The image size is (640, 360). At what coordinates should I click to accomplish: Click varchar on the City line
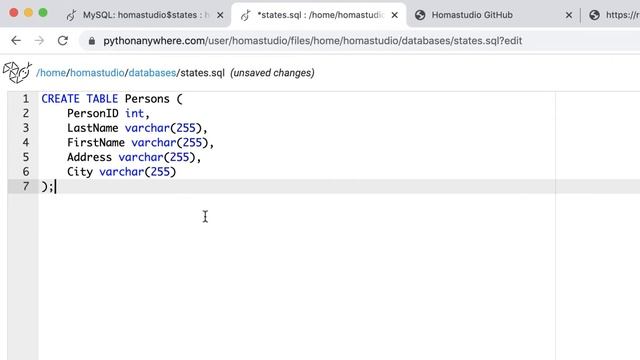coord(122,172)
